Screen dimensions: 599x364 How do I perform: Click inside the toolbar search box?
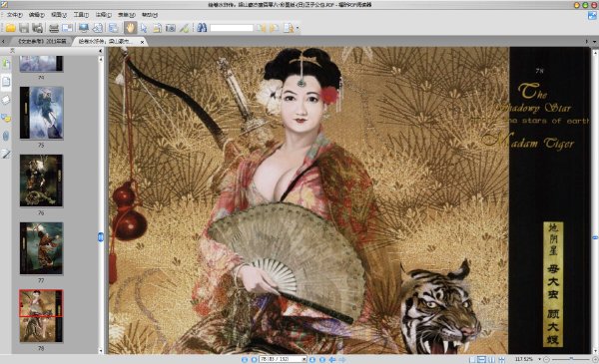pyautogui.click(x=232, y=28)
